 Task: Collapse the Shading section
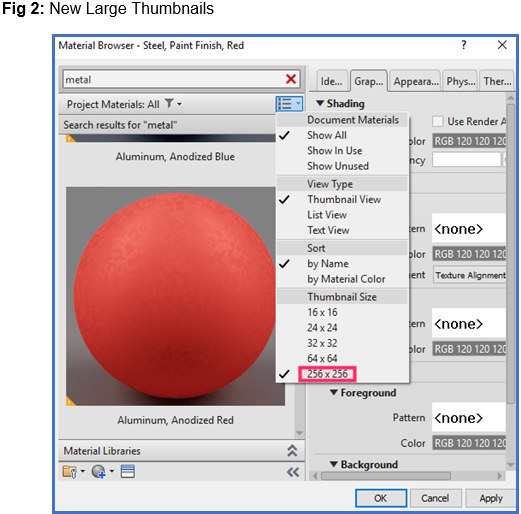pyautogui.click(x=320, y=103)
